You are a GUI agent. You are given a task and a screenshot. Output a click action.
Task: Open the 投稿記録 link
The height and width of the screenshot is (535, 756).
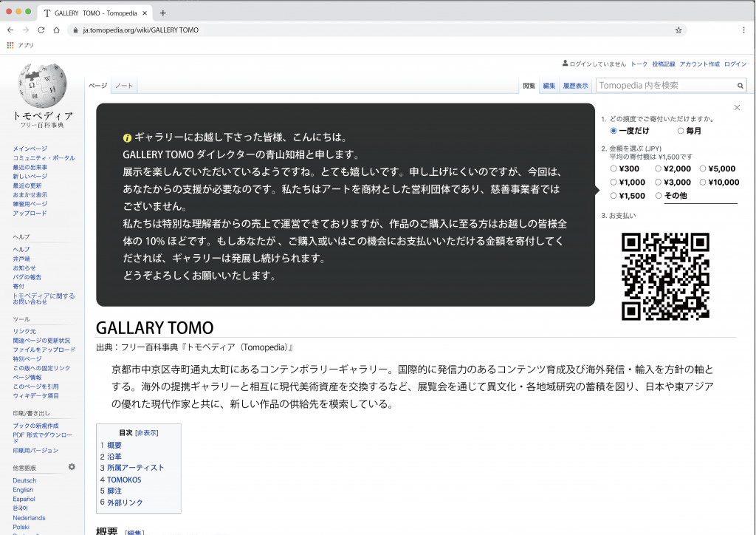(664, 64)
